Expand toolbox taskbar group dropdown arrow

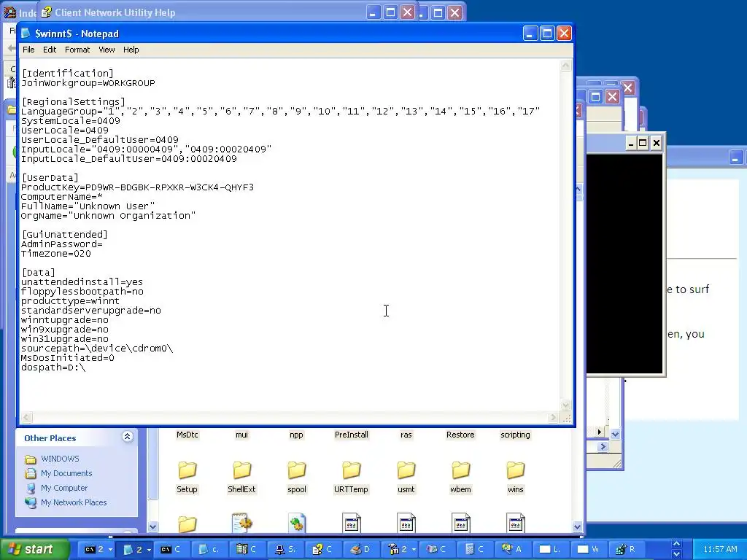point(414,550)
